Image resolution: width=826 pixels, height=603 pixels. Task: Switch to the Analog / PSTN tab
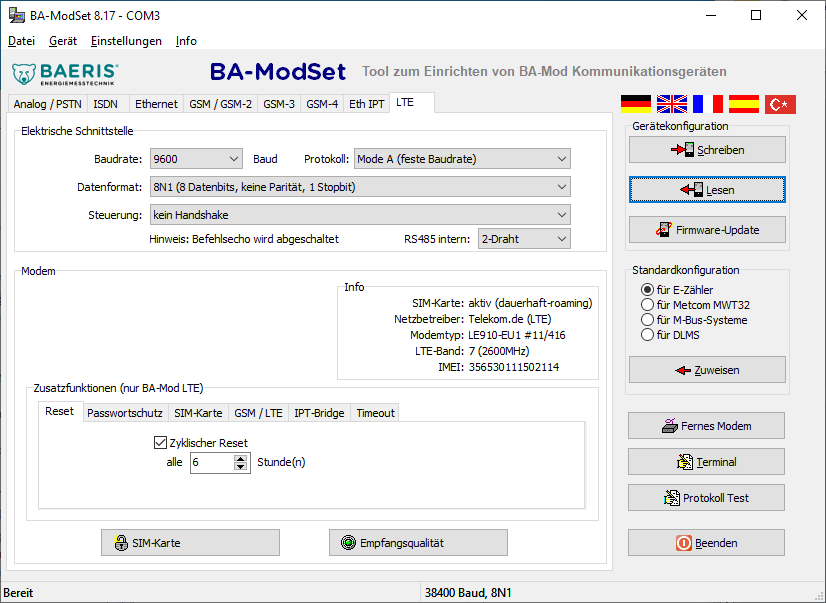(47, 104)
